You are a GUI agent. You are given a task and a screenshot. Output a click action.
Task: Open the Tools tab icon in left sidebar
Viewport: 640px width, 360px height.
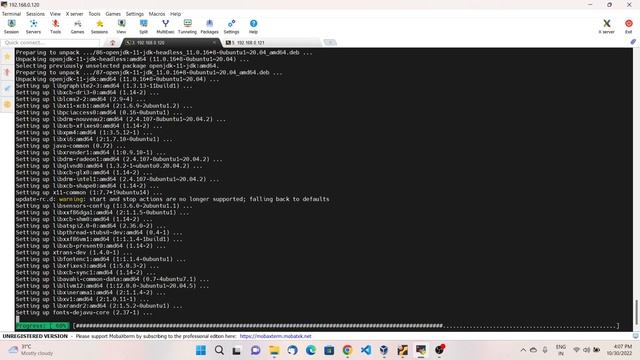(7, 73)
